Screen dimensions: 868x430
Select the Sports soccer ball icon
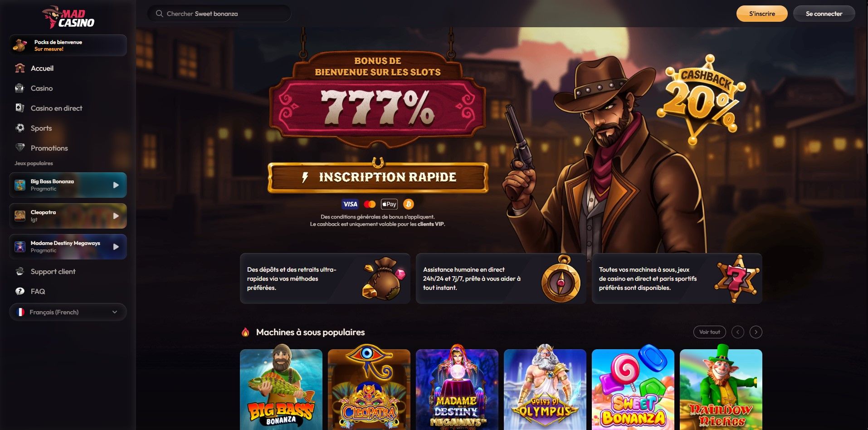[20, 128]
